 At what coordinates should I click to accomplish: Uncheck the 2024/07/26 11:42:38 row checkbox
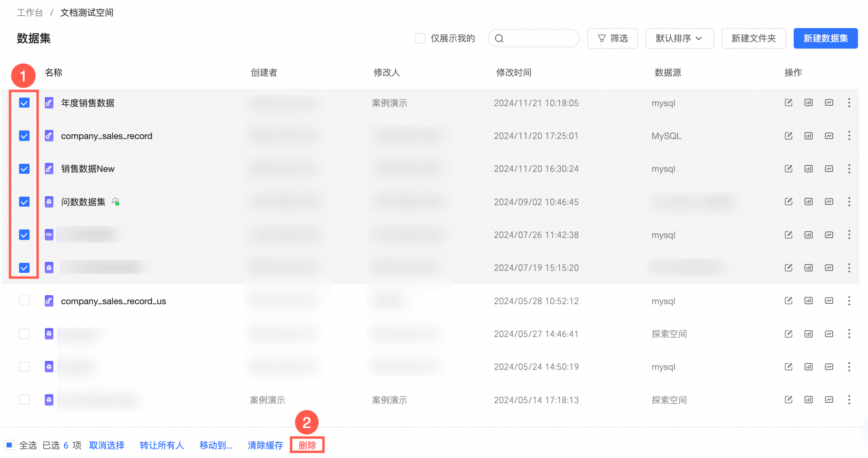24,235
